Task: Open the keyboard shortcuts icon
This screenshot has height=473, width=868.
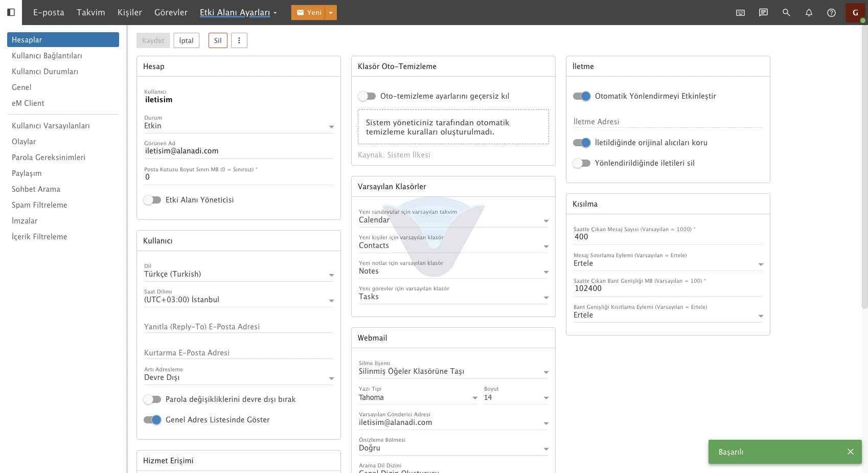Action: (x=740, y=13)
